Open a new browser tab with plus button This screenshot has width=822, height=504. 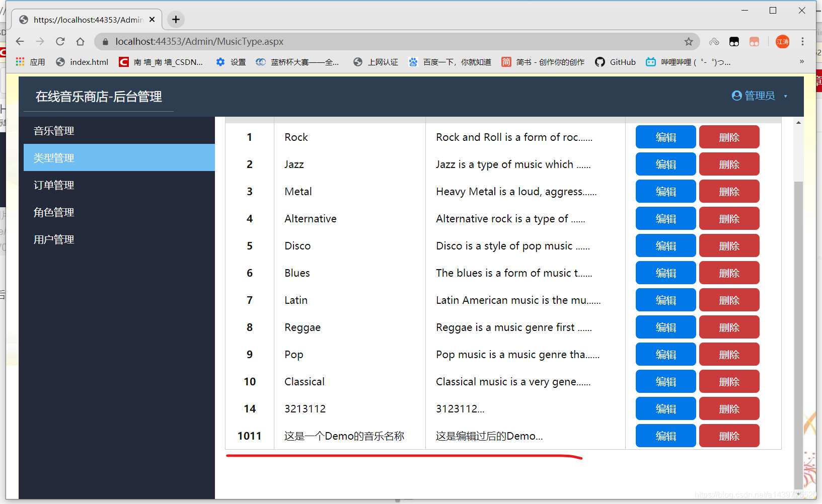pos(176,20)
